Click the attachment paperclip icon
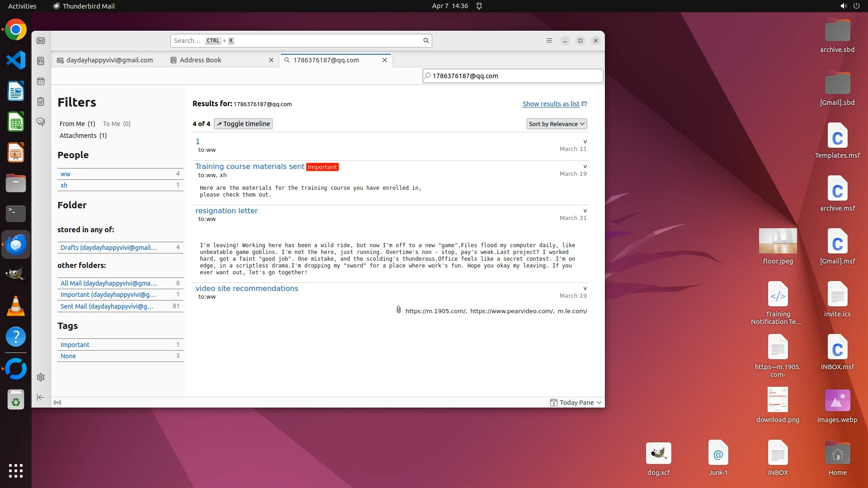This screenshot has height=488, width=868. click(399, 310)
